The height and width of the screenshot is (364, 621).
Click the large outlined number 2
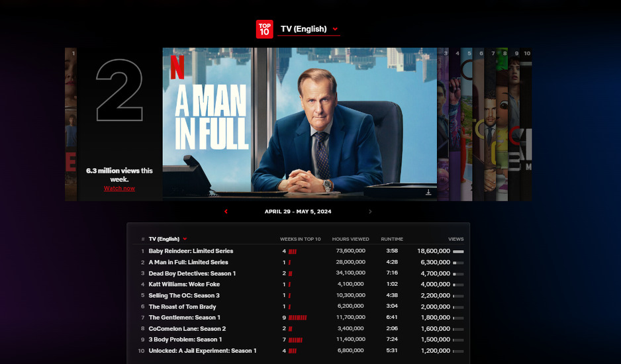tap(119, 90)
